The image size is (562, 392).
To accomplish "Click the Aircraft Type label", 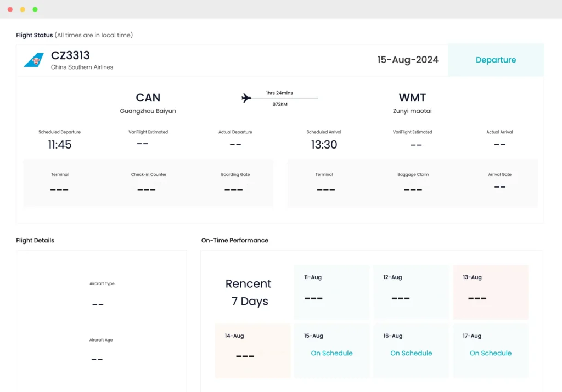I will 102,283.
